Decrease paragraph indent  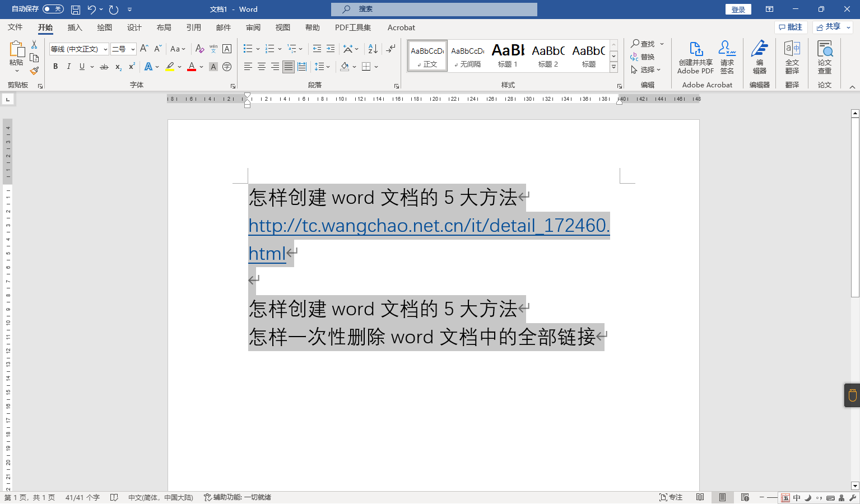[317, 49]
